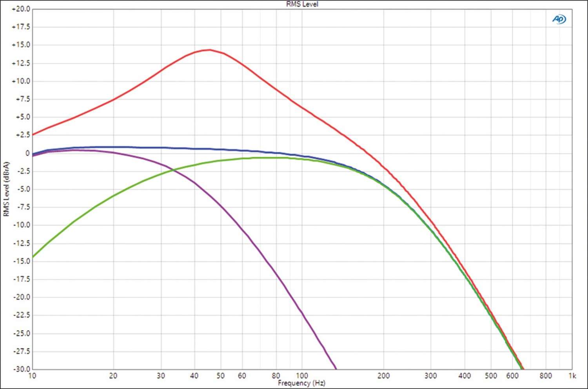Click the '-27.5' y-axis value

(22, 351)
